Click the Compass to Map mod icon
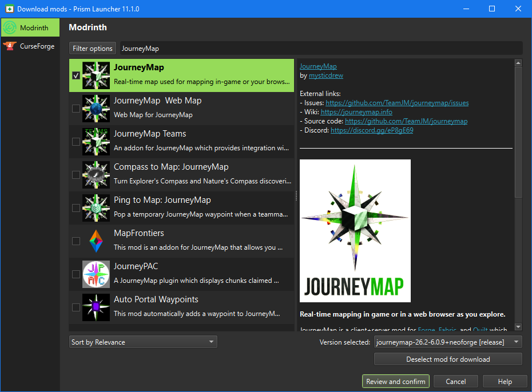The image size is (532, 392). coord(96,175)
